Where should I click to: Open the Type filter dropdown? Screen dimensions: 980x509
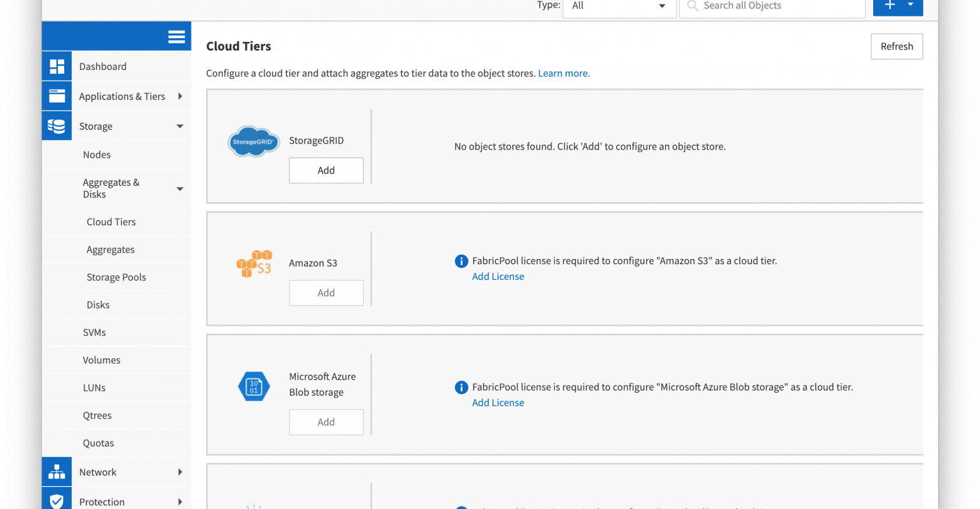619,6
